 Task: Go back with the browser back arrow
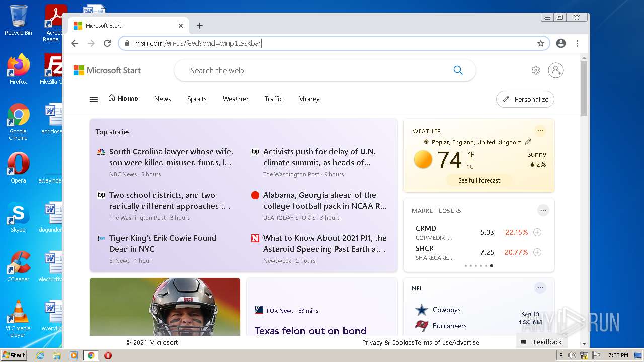click(75, 43)
